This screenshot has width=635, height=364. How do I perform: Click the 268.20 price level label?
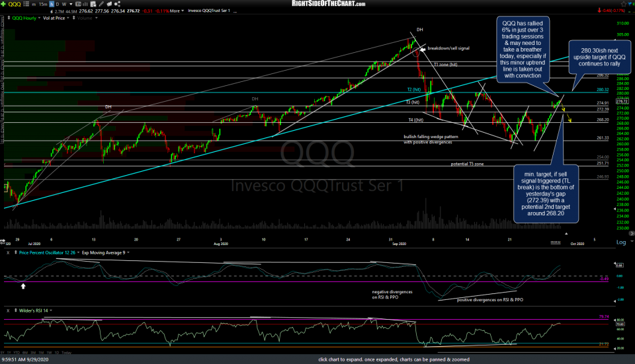tap(603, 120)
